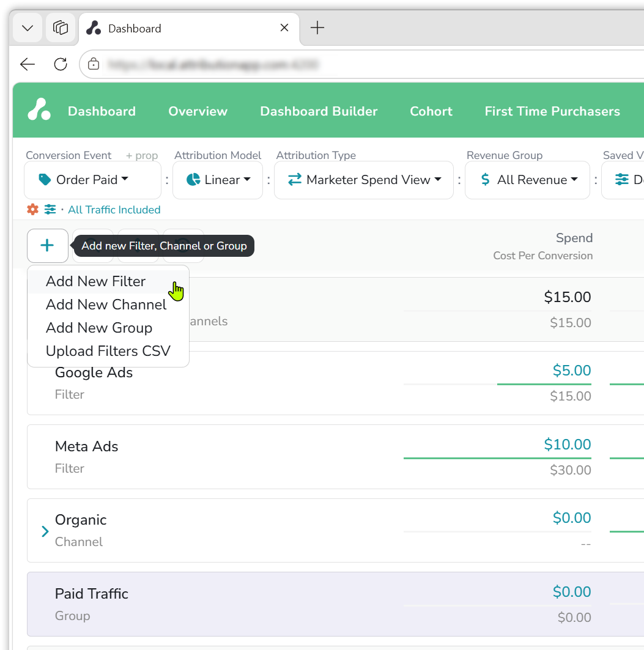Click the Organic $0.00 spend value

(x=572, y=518)
